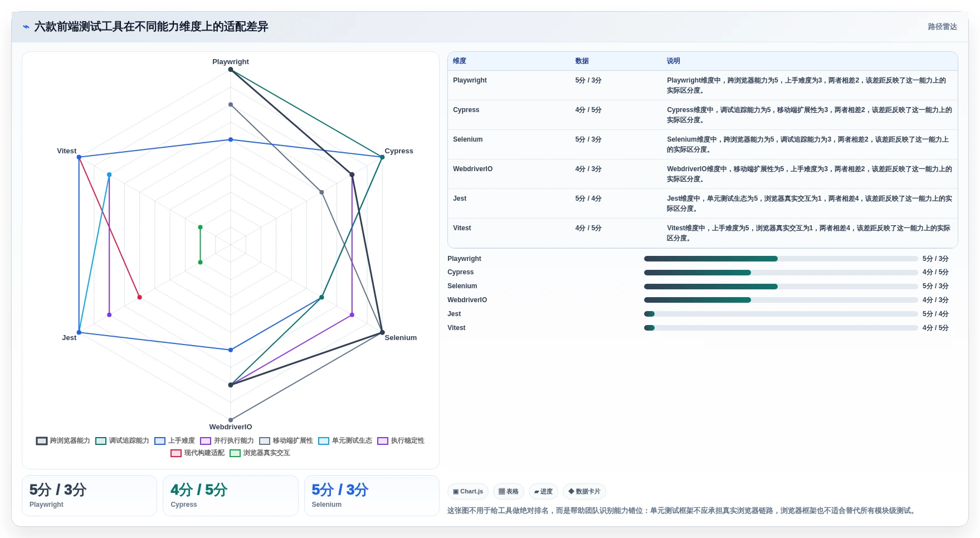
Task: Hide the 现代构建适配 legend series
Action: click(197, 453)
